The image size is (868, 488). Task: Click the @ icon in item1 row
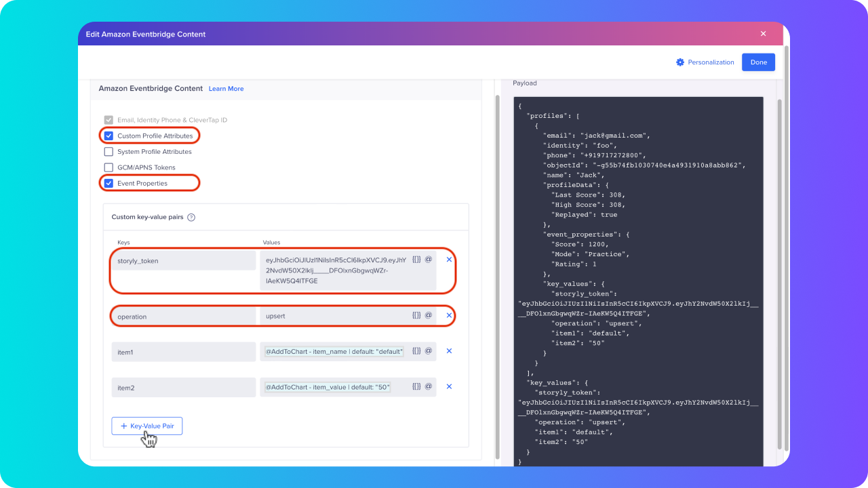(x=429, y=350)
